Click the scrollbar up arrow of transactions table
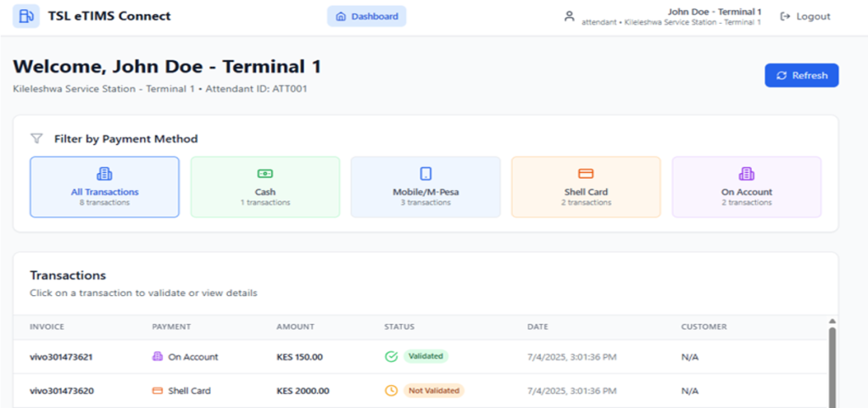 pyautogui.click(x=832, y=321)
